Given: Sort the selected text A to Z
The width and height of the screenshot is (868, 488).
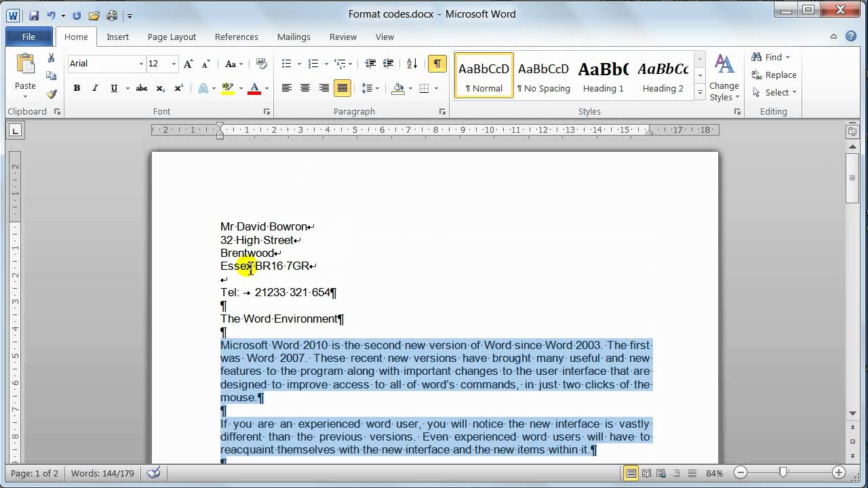Looking at the screenshot, I should (x=412, y=64).
